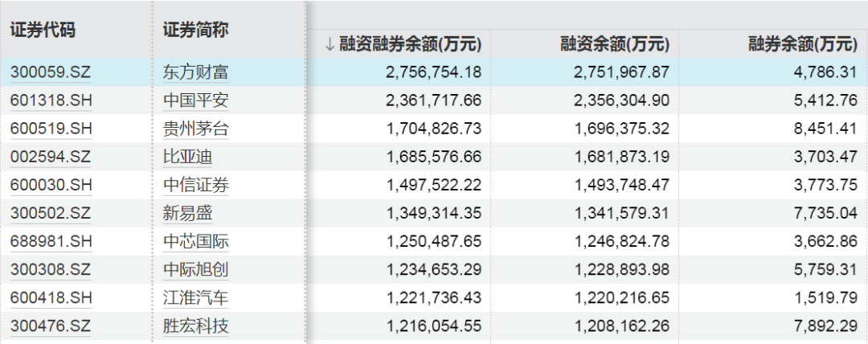Screen dimensions: 868x344
Task: Click the 中芯国际 stock name
Action: [x=196, y=241]
